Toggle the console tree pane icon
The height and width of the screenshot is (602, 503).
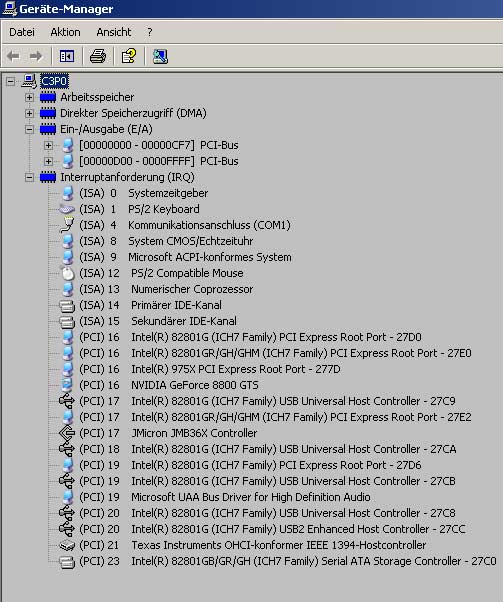click(x=67, y=57)
